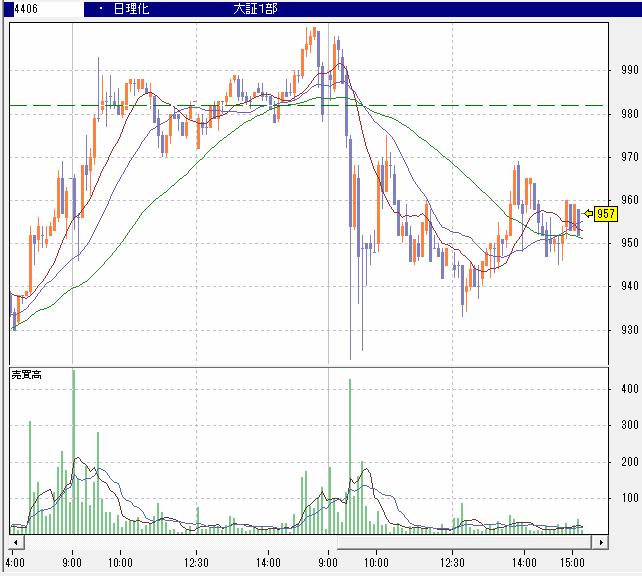Click the stock name 日理化 in title bar
The width and height of the screenshot is (642, 576).
click(131, 9)
